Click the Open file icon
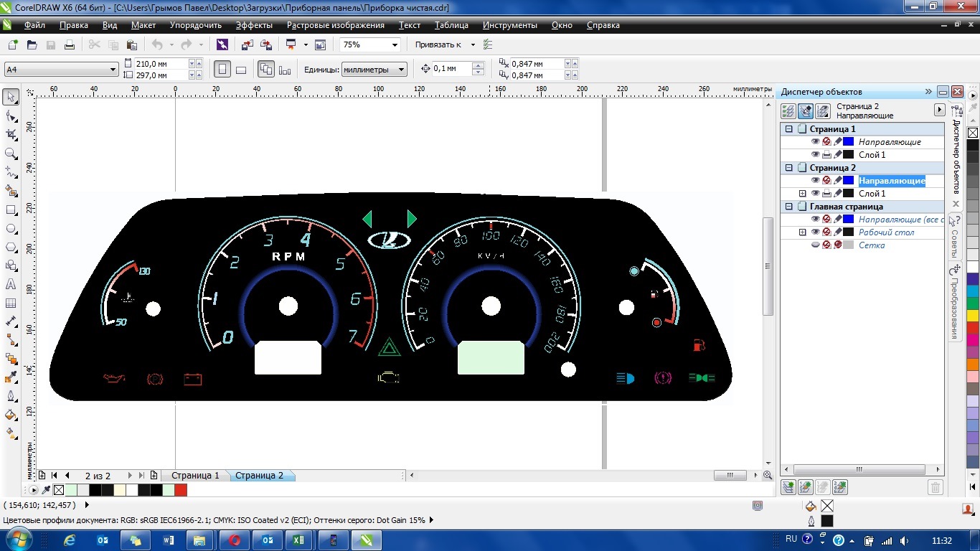 tap(32, 44)
